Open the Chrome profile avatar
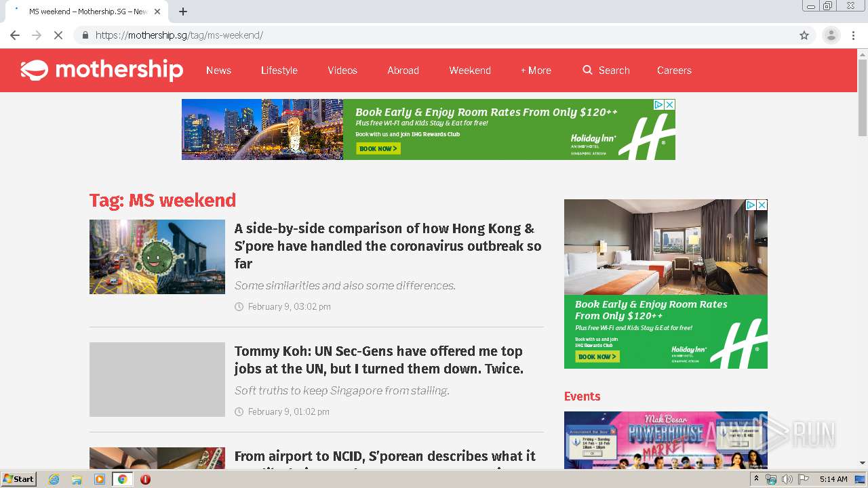The width and height of the screenshot is (868, 488). pos(831,35)
